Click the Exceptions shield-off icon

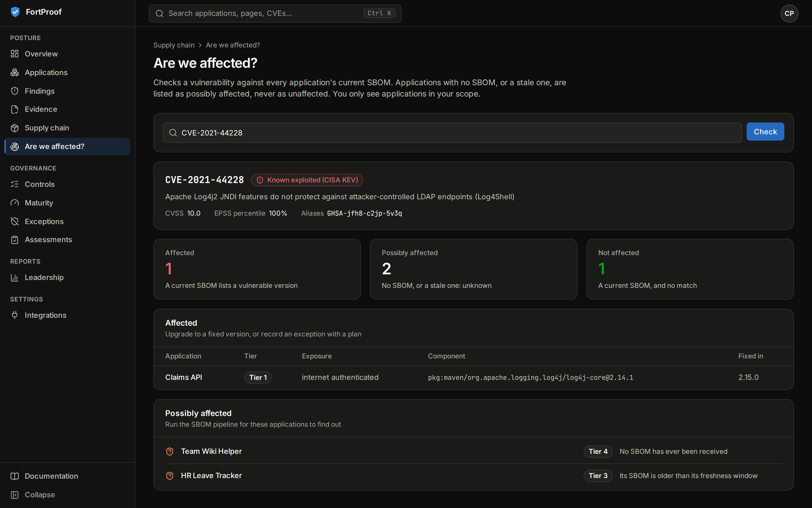14,222
